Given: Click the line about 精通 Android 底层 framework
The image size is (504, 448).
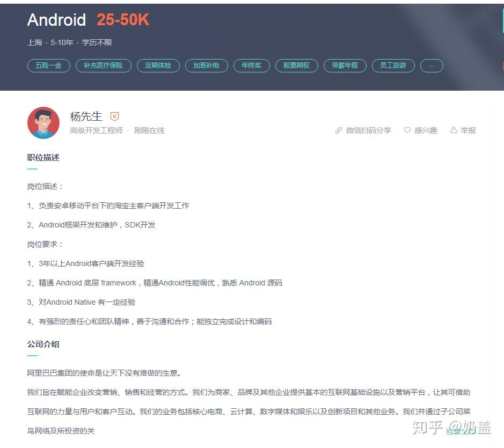Looking at the screenshot, I should (155, 283).
